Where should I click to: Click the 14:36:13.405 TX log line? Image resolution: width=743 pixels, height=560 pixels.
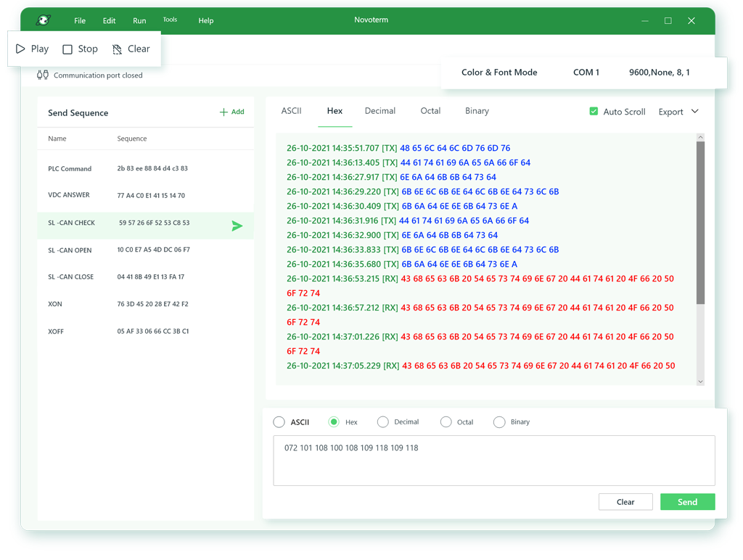click(408, 162)
